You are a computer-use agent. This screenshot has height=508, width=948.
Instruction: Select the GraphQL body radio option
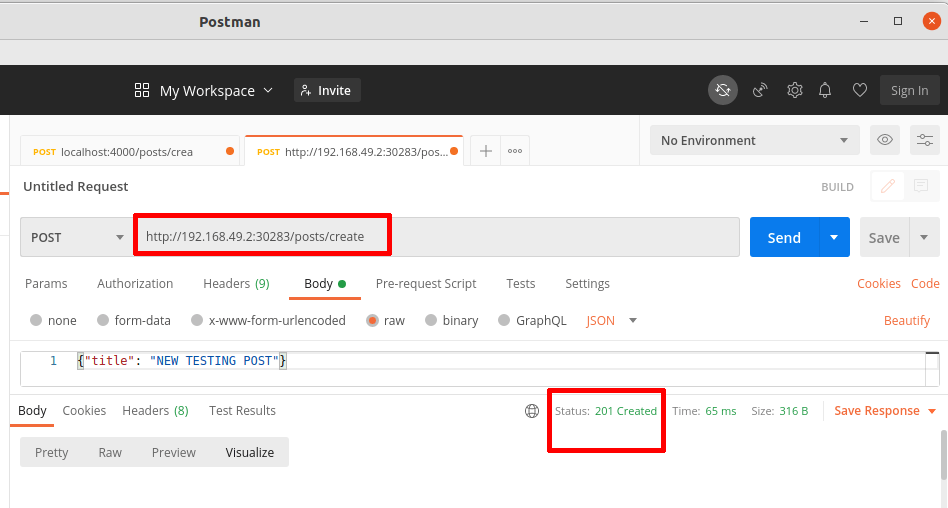[504, 320]
